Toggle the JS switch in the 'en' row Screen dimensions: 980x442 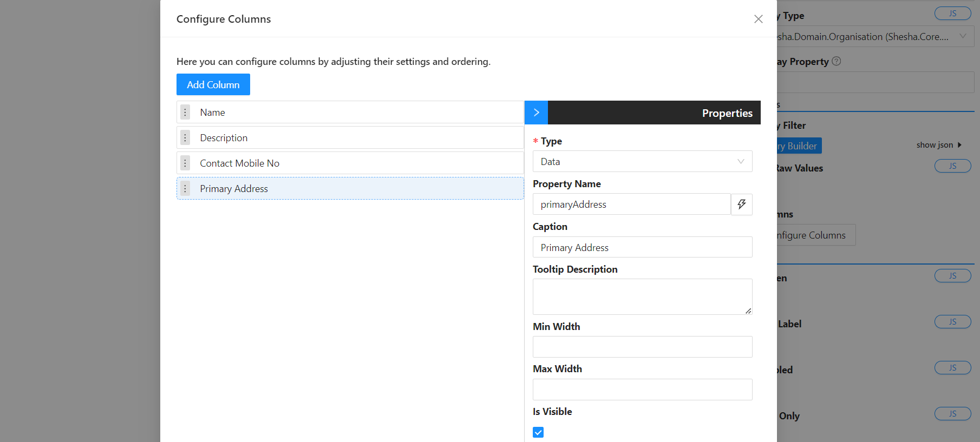[953, 276]
